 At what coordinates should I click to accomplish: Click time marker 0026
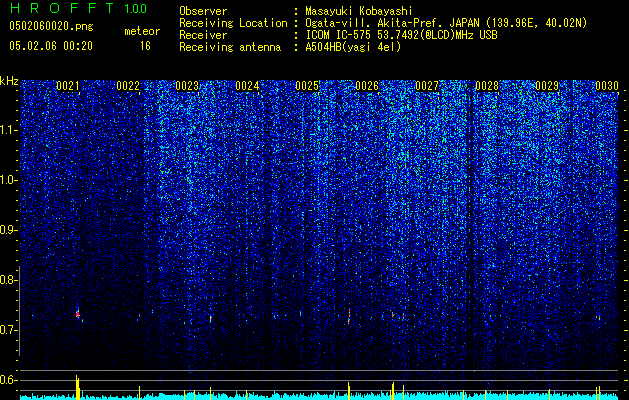(367, 86)
